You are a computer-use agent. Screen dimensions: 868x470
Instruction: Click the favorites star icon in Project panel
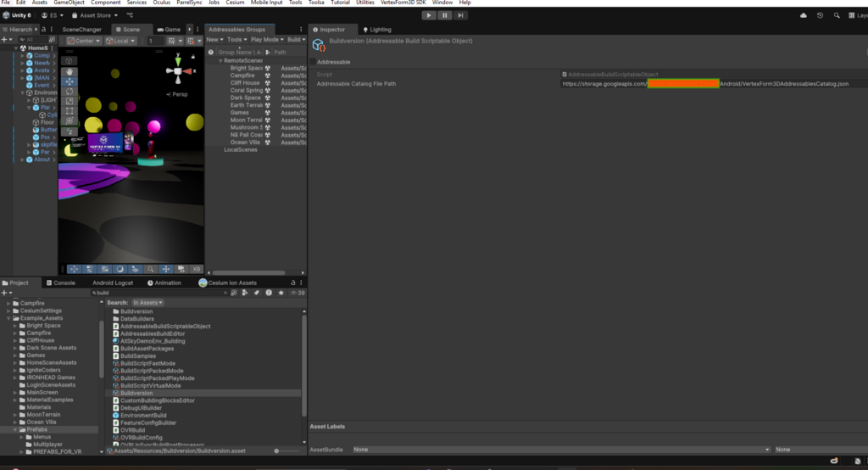pyautogui.click(x=281, y=293)
